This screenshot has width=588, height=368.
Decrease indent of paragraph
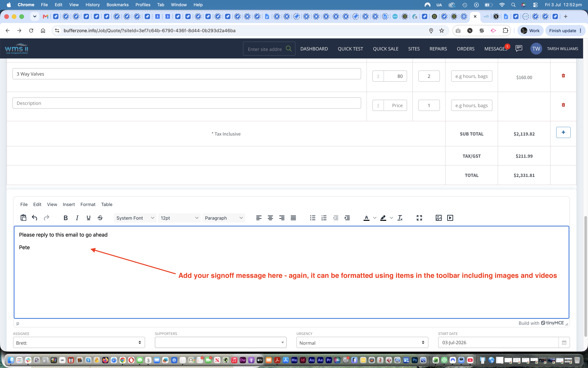click(x=336, y=218)
